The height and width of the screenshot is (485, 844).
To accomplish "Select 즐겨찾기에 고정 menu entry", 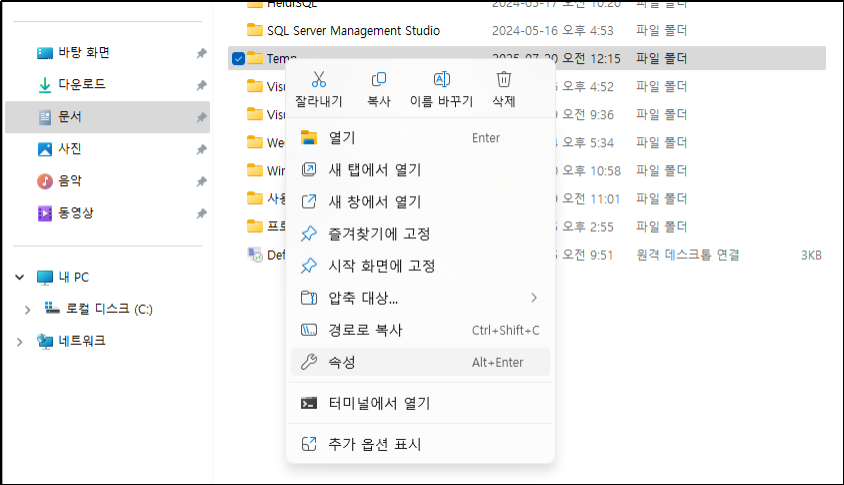I will pos(420,234).
